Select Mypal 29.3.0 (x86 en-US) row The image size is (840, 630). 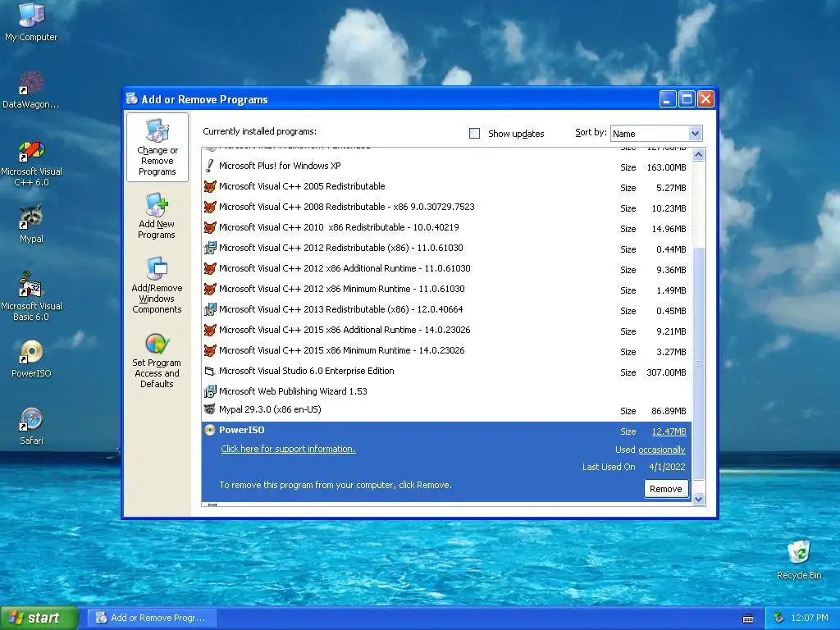(447, 410)
